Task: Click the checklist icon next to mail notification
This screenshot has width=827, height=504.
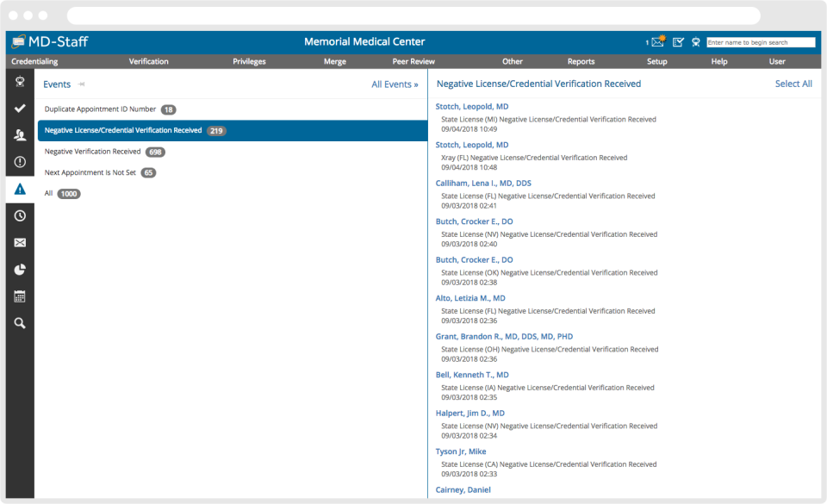Action: 677,41
